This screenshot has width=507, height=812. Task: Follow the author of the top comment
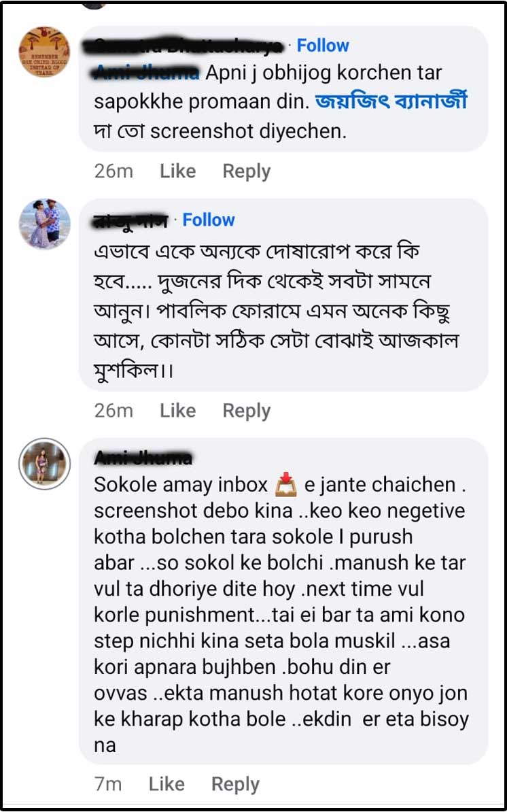pos(323,46)
